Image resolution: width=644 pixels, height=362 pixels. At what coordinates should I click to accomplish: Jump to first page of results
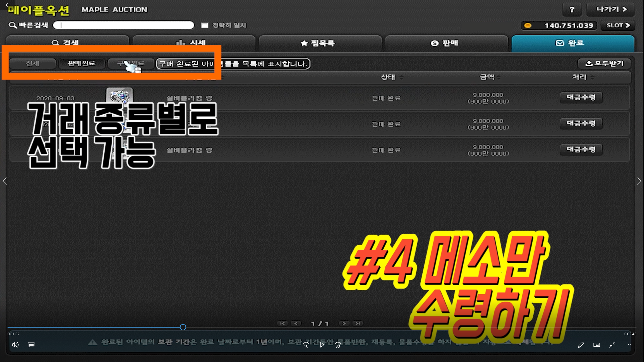tap(282, 324)
